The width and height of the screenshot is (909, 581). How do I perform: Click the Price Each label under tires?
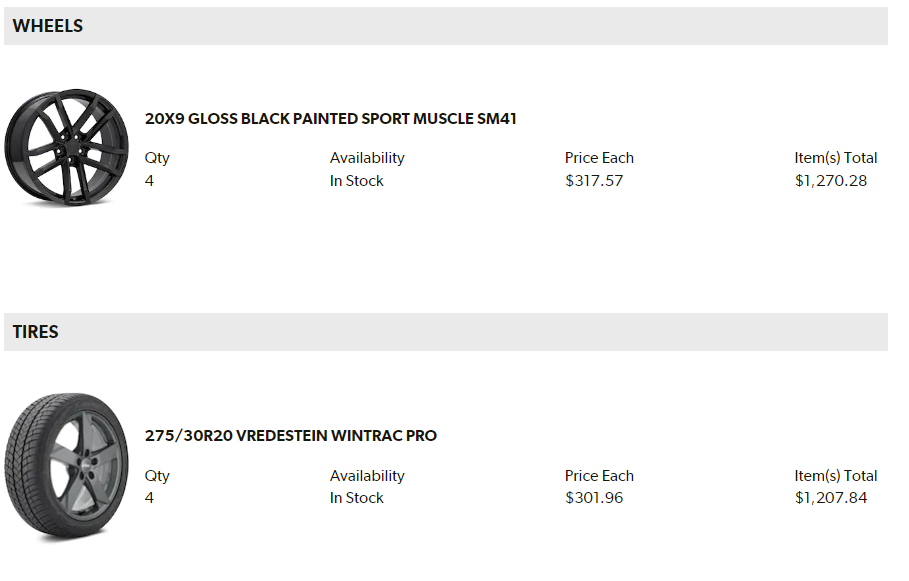599,476
